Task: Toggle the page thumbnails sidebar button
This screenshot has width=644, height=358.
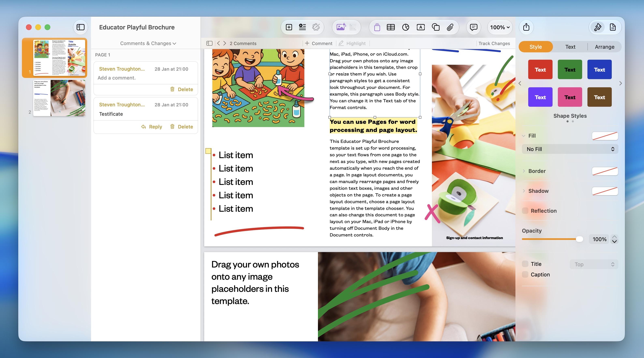Action: pyautogui.click(x=80, y=27)
